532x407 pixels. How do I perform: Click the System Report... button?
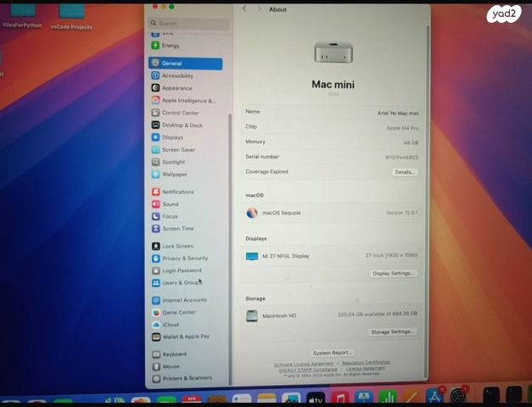click(x=333, y=353)
